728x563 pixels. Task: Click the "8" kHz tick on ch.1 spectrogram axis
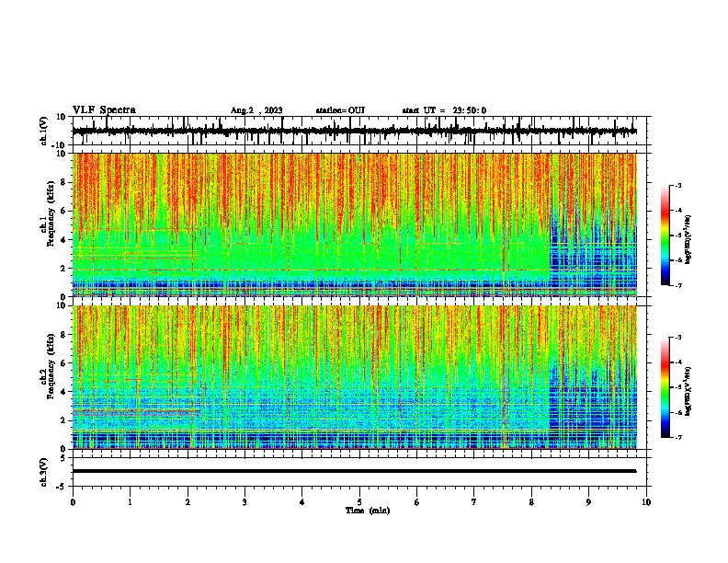(64, 182)
